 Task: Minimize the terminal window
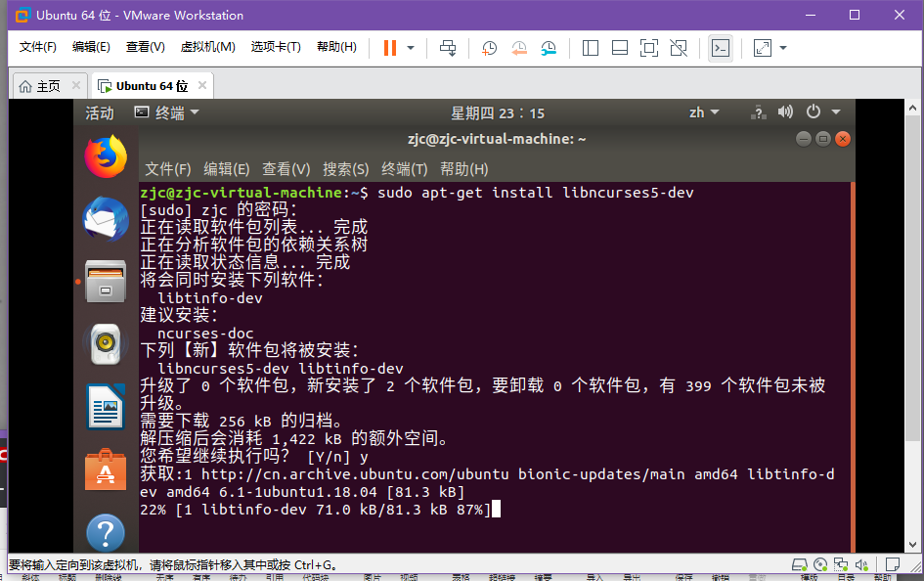coord(803,139)
